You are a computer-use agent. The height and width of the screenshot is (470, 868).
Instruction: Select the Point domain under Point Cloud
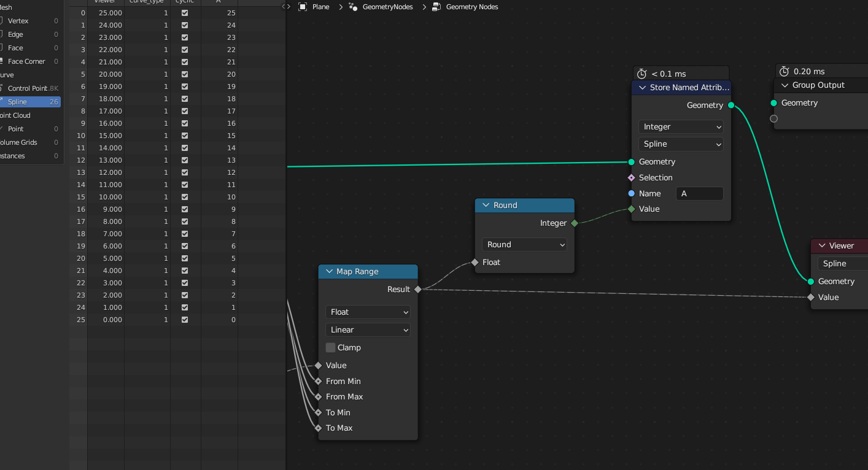pos(30,129)
